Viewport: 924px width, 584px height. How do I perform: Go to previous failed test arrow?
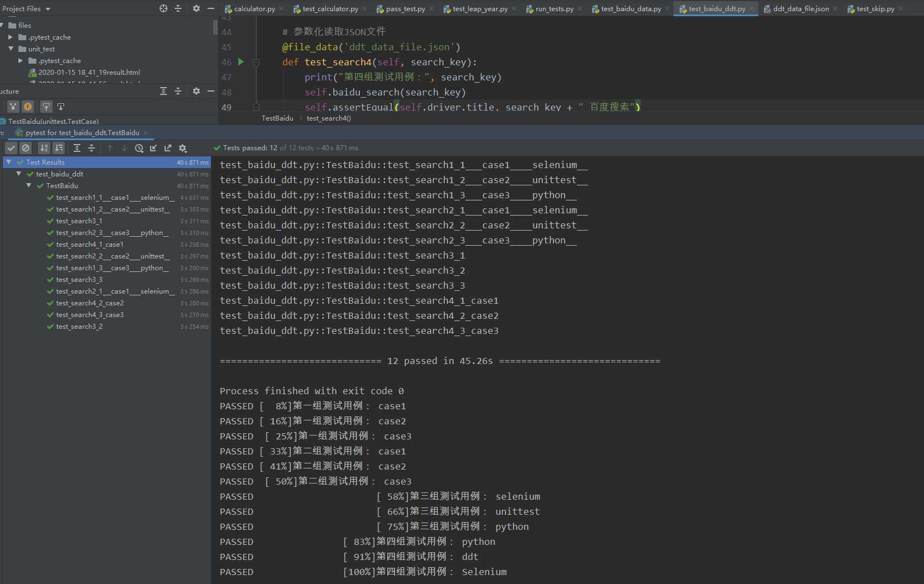pyautogui.click(x=110, y=148)
